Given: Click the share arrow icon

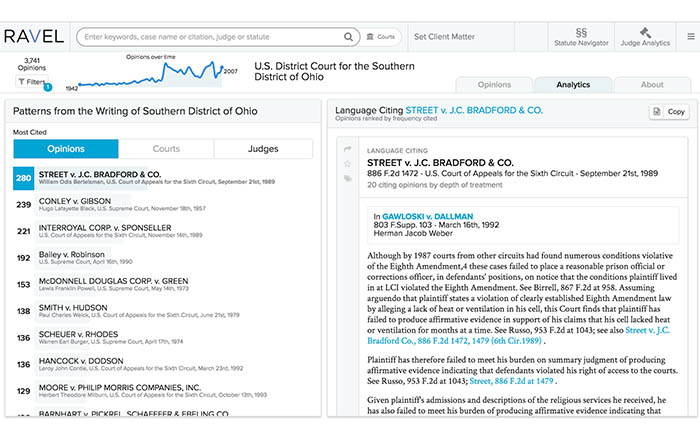Looking at the screenshot, I should pos(348,149).
